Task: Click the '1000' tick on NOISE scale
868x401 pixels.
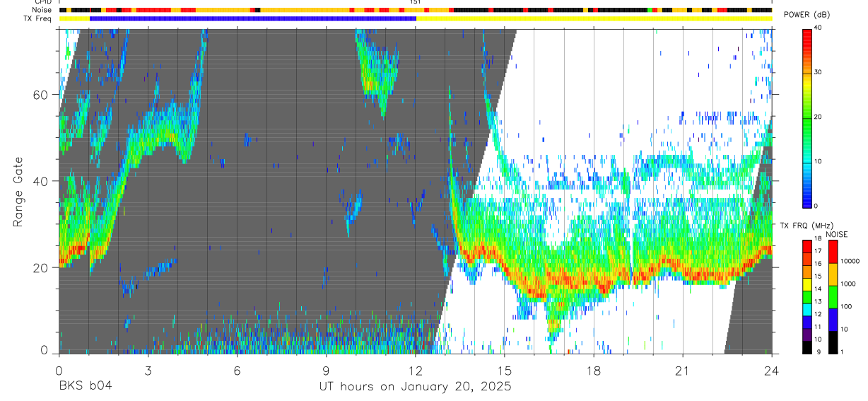Action: [848, 284]
